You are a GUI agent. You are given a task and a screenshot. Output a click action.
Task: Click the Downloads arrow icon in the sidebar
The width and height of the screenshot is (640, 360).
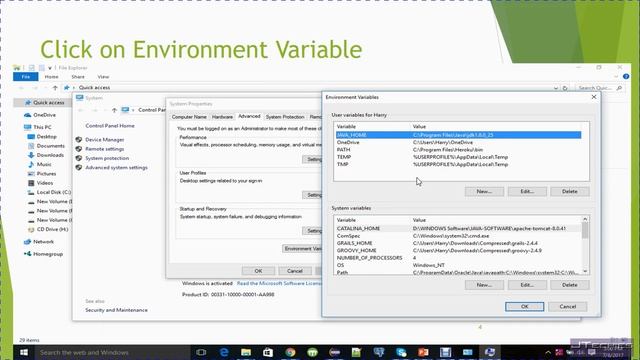[31, 155]
